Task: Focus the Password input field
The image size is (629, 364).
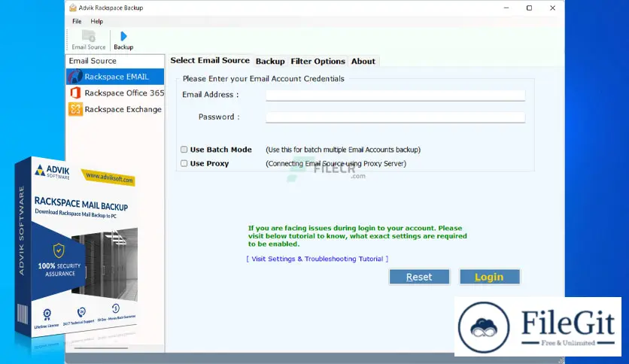Action: [395, 117]
